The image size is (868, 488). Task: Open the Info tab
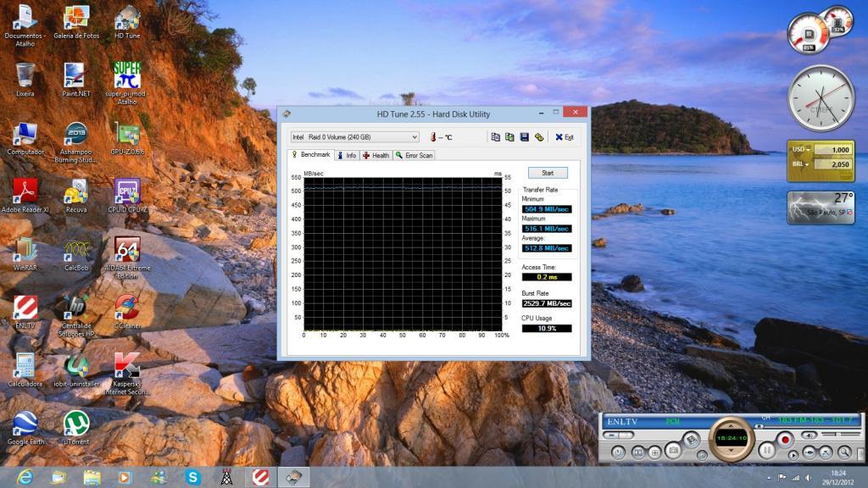click(x=347, y=156)
